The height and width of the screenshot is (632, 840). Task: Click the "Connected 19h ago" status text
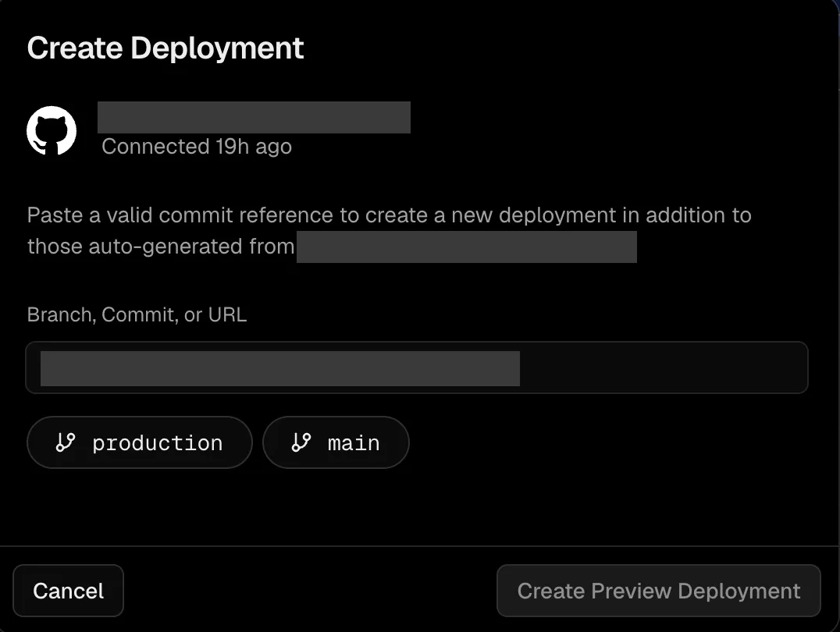pos(197,146)
